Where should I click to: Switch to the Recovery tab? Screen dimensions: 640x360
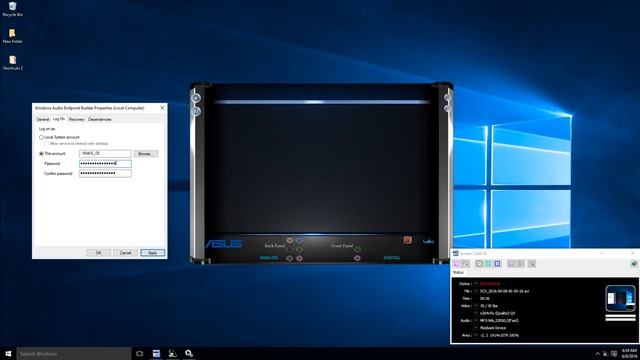click(x=76, y=120)
